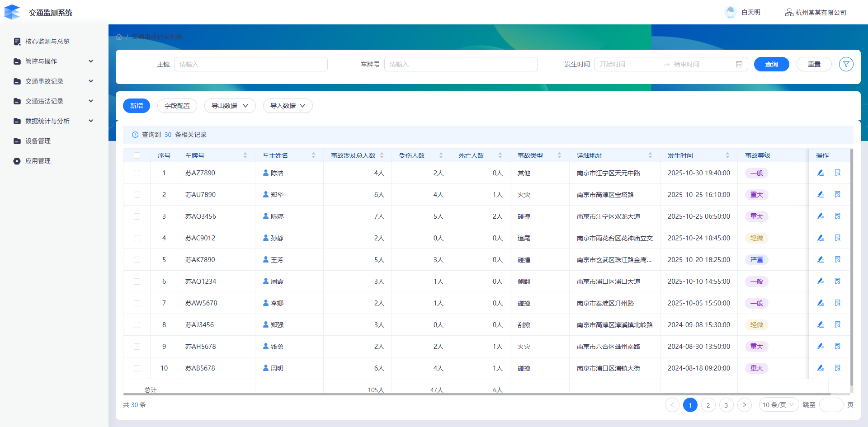
Task: Sort 发生时间 column using sort icon
Action: [727, 155]
